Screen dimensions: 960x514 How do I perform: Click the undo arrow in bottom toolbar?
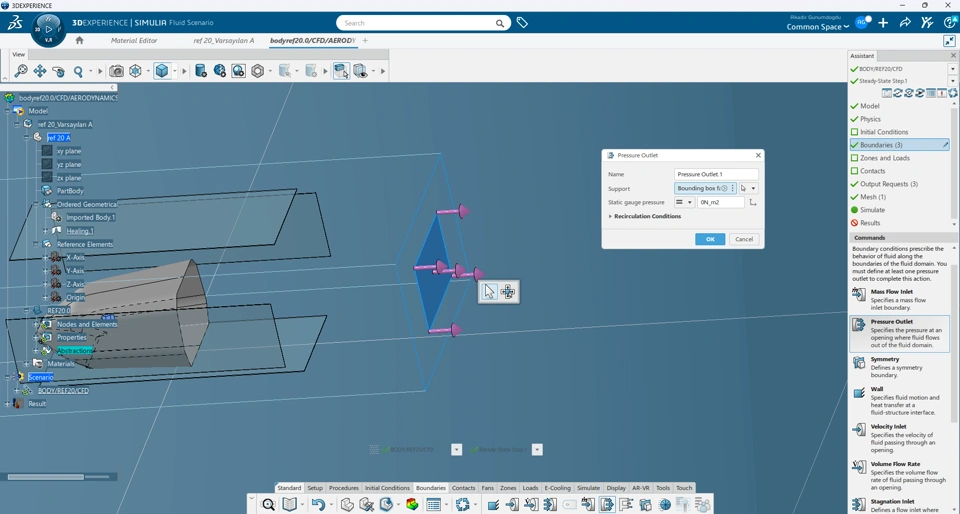tap(318, 504)
